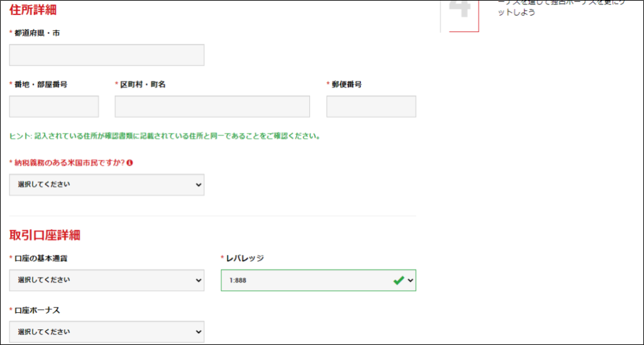The width and height of the screenshot is (644, 345).
Task: Select the 郵便番号 input field
Action: click(371, 106)
